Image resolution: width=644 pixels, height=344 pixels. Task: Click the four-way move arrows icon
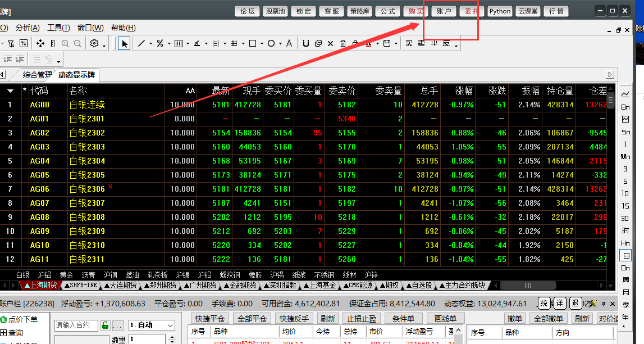[40, 43]
